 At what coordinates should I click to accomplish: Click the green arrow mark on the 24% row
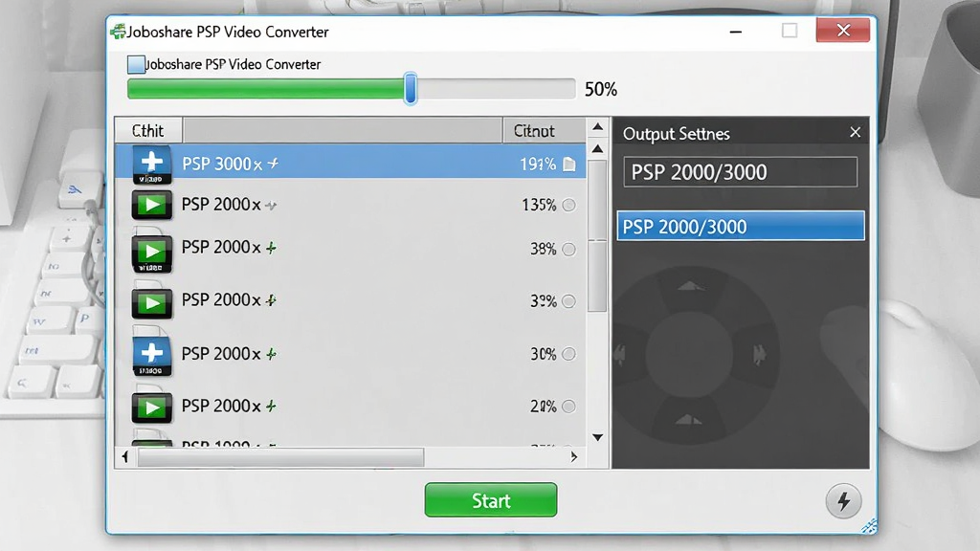click(271, 407)
